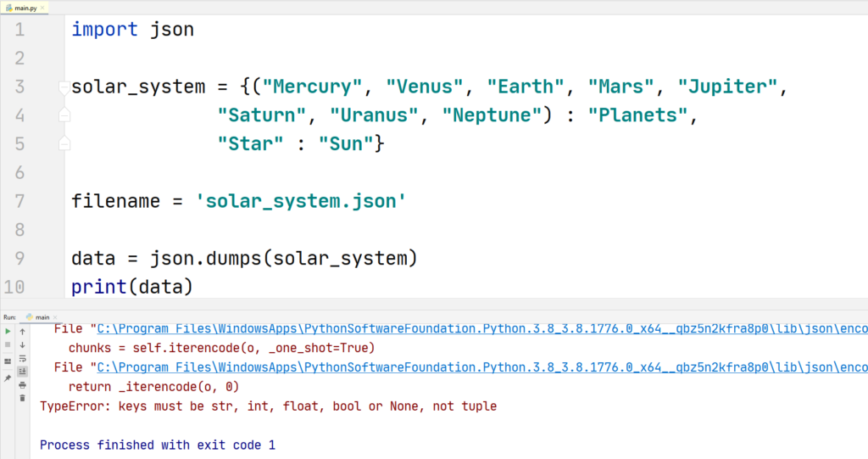Click the "Venus" string in the code
868x459 pixels.
point(425,87)
